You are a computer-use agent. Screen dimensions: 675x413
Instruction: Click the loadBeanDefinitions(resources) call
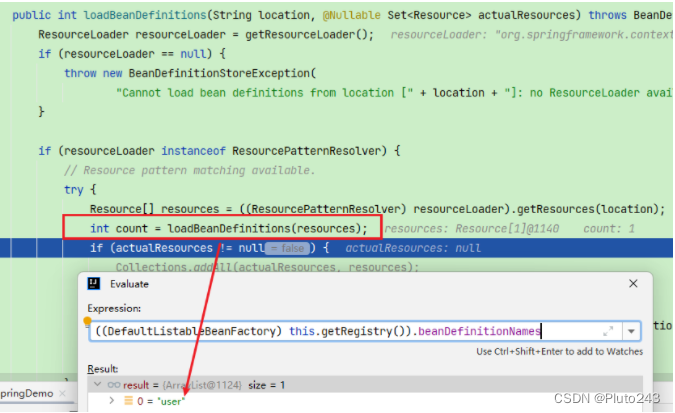coord(267,228)
